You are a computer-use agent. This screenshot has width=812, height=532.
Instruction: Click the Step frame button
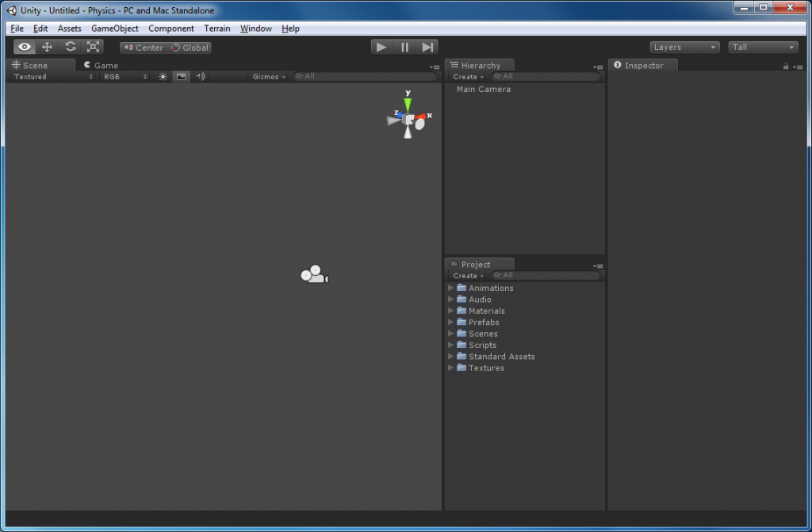(x=427, y=47)
